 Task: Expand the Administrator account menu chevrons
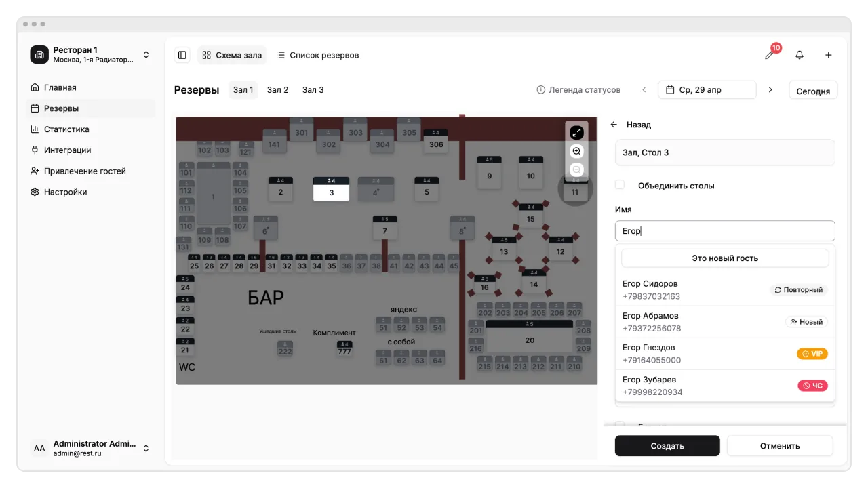pos(146,448)
